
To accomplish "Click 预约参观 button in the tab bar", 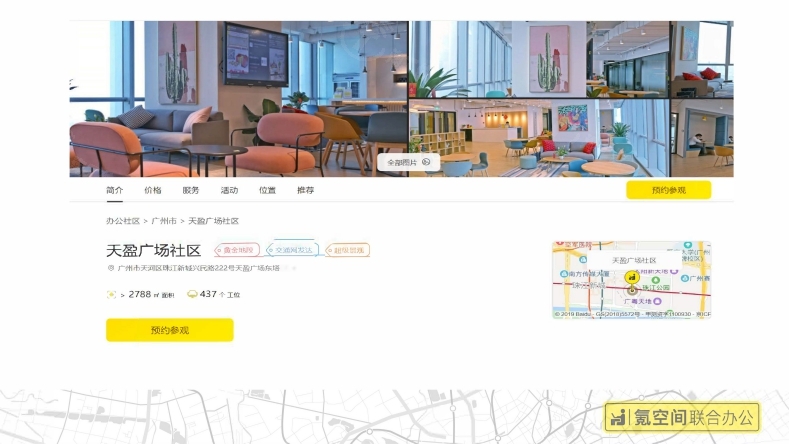I will (668, 190).
